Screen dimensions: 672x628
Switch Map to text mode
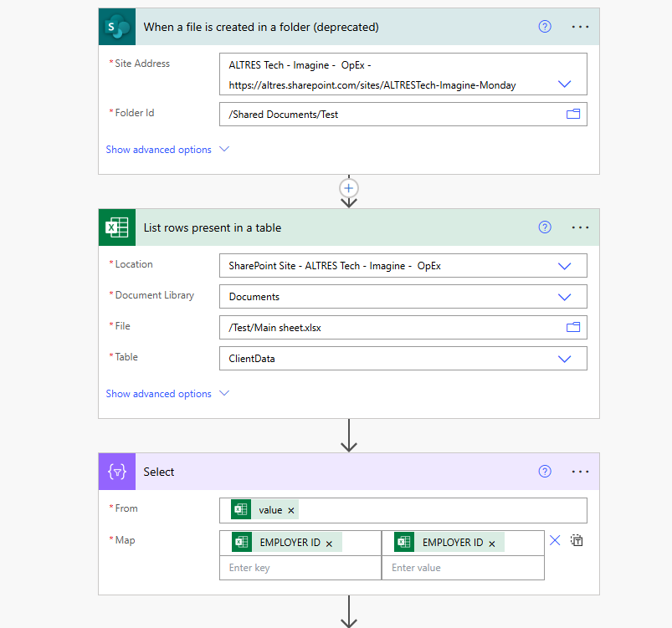[577, 540]
